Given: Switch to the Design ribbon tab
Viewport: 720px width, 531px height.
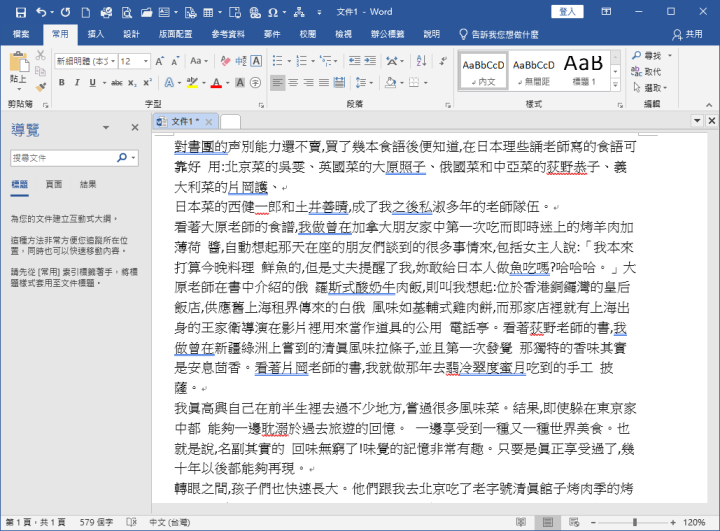Looking at the screenshot, I should tap(131, 34).
